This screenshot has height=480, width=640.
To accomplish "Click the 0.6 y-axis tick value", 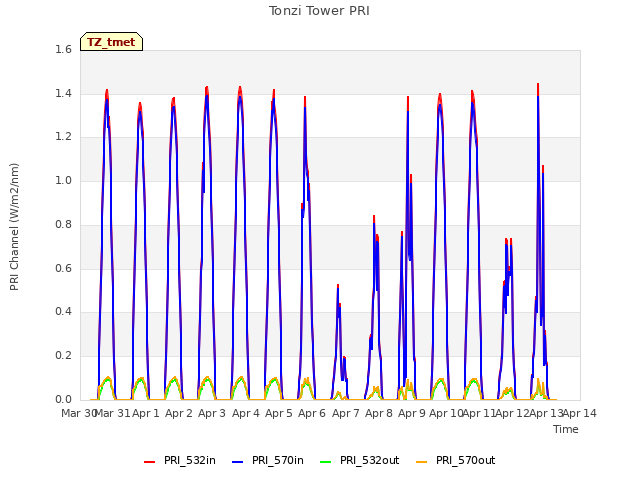I will [x=63, y=268].
